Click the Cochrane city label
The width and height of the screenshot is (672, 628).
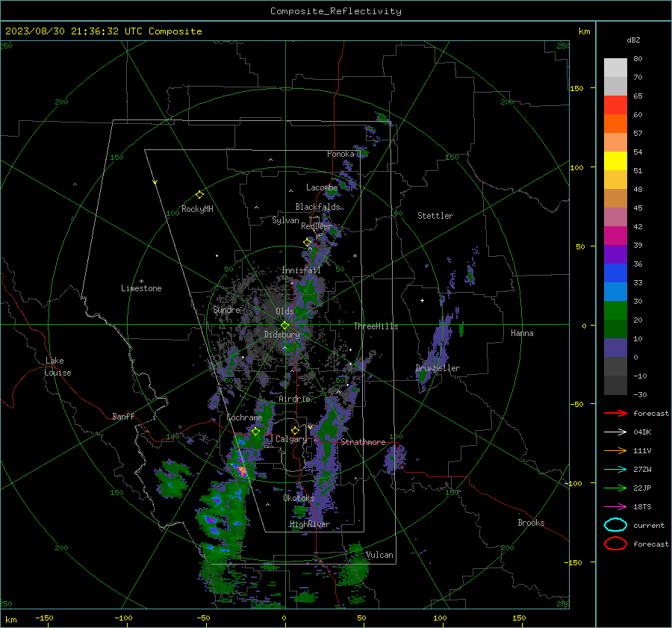point(244,417)
